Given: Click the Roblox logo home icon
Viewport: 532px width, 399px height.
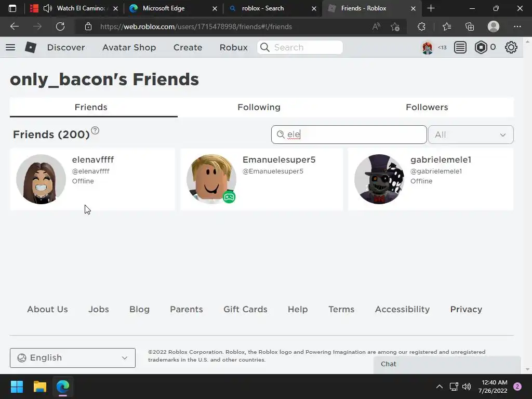Looking at the screenshot, I should tap(31, 47).
